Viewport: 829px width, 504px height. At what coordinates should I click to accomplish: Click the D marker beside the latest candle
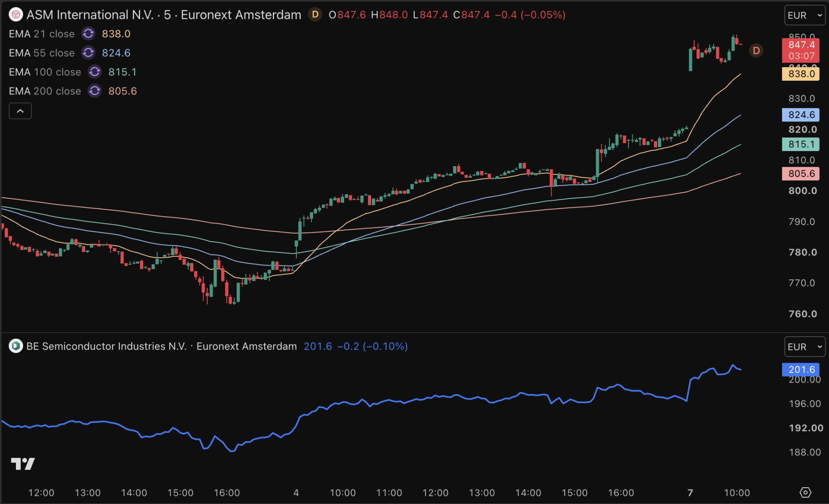(756, 51)
